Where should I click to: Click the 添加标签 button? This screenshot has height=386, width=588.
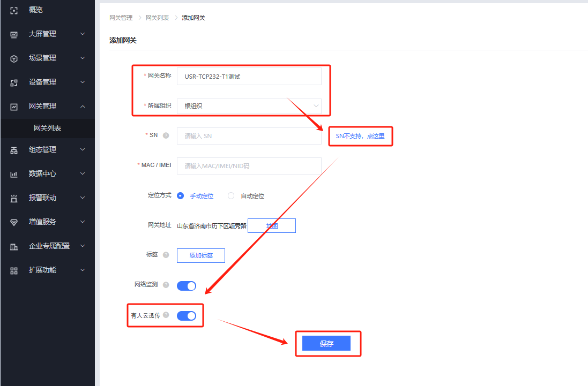201,255
